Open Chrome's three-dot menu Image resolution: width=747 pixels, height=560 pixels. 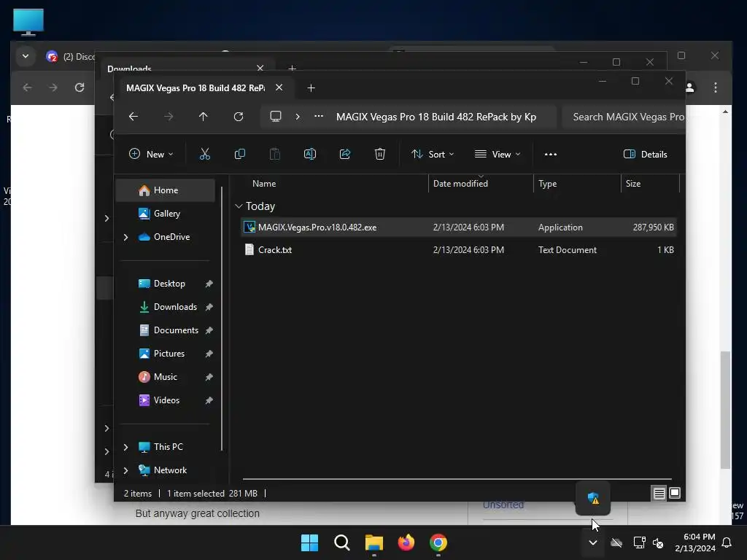point(716,87)
